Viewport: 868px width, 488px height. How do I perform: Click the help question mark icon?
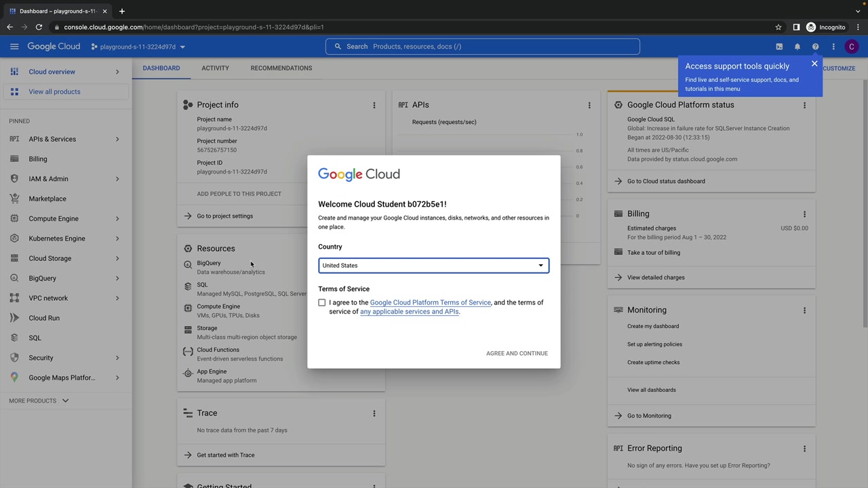815,47
